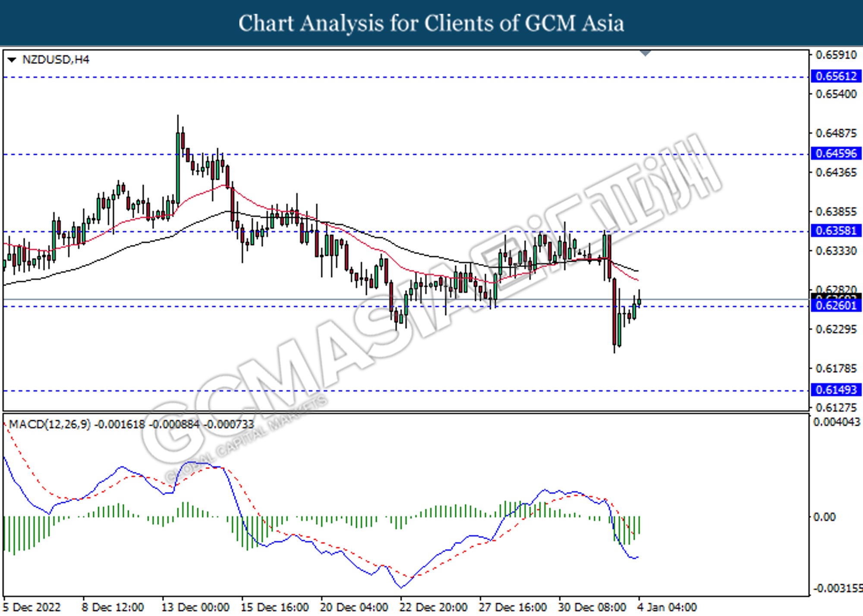This screenshot has height=616, width=863.
Task: Click the 0.62295 price axis value
Action: coord(836,330)
